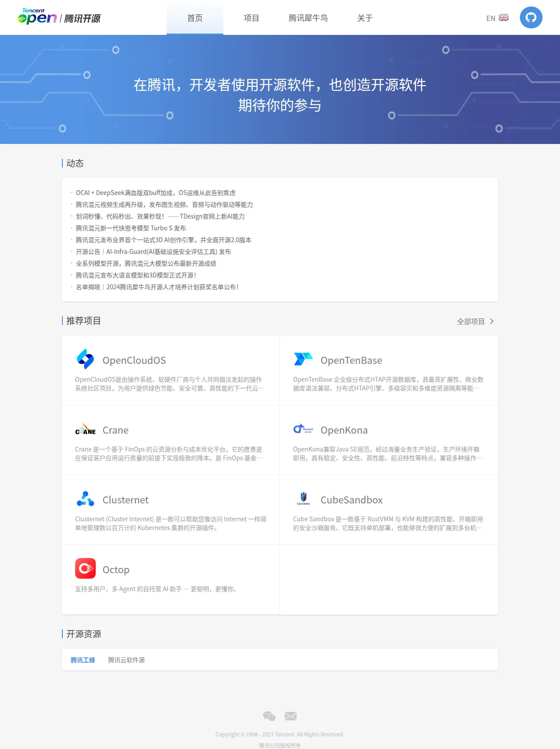Switch to EN language
Viewport: 560px width, 749px height.
click(x=491, y=18)
